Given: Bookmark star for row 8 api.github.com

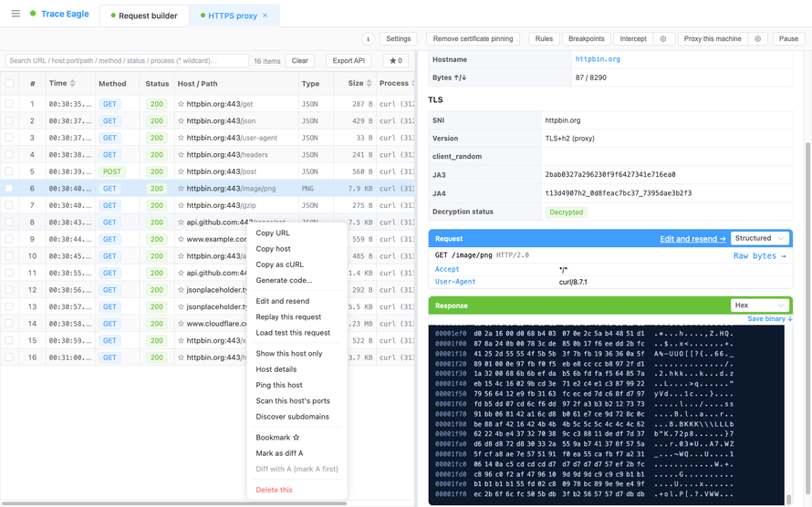Looking at the screenshot, I should [x=181, y=222].
